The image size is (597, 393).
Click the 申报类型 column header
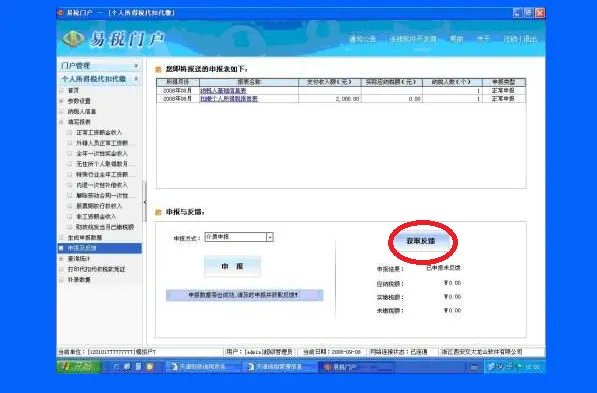tap(503, 82)
